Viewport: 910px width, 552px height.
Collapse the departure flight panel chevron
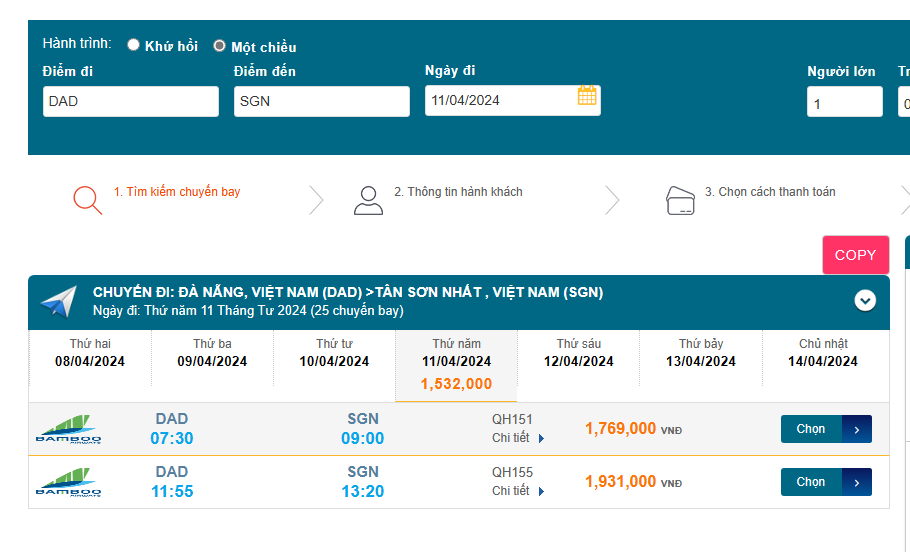pos(865,300)
